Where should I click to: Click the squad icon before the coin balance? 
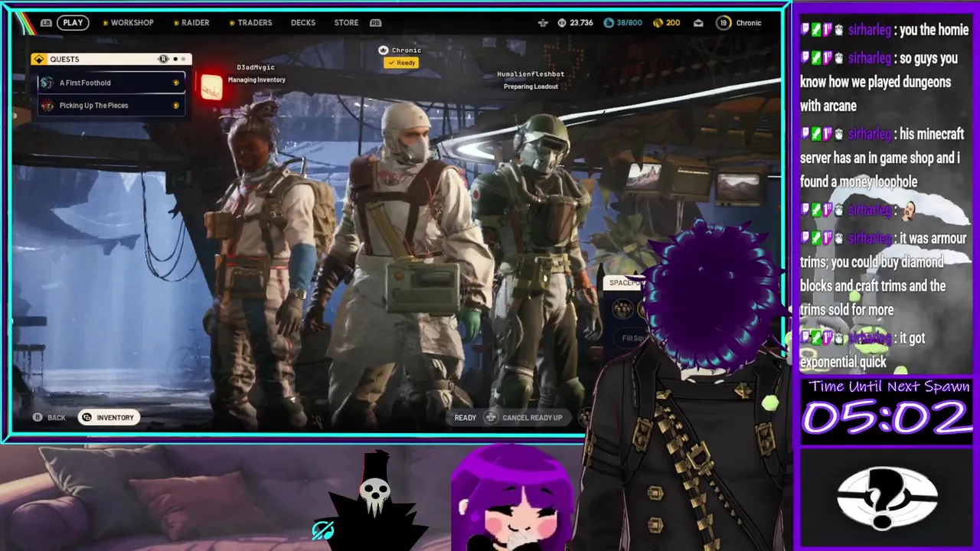543,23
